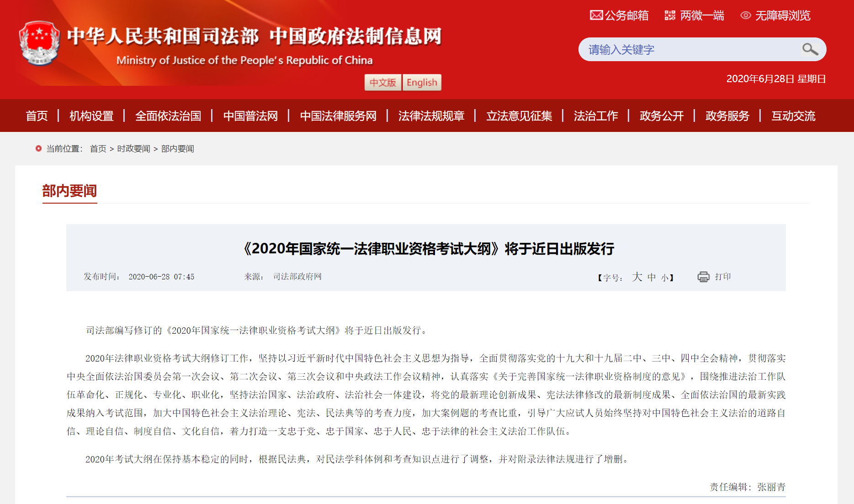Focus the 请输入关键字 search field
The image size is (854, 504).
tap(690, 49)
